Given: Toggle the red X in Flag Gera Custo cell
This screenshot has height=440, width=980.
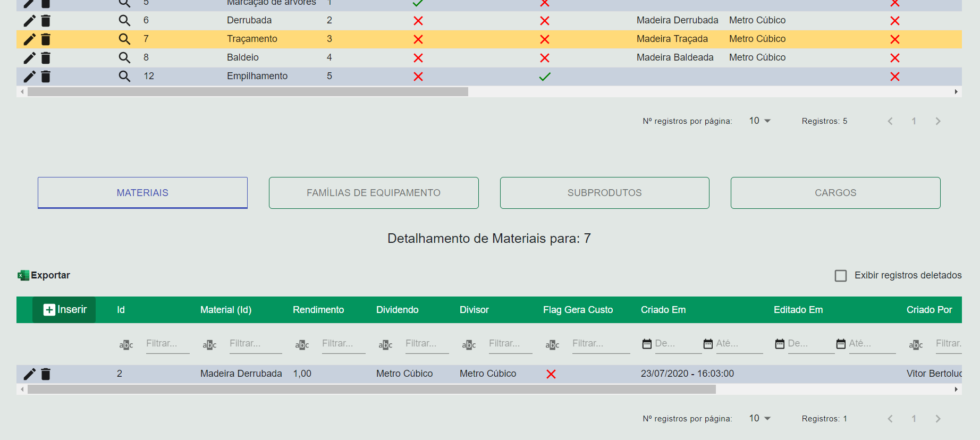Looking at the screenshot, I should pyautogui.click(x=551, y=374).
